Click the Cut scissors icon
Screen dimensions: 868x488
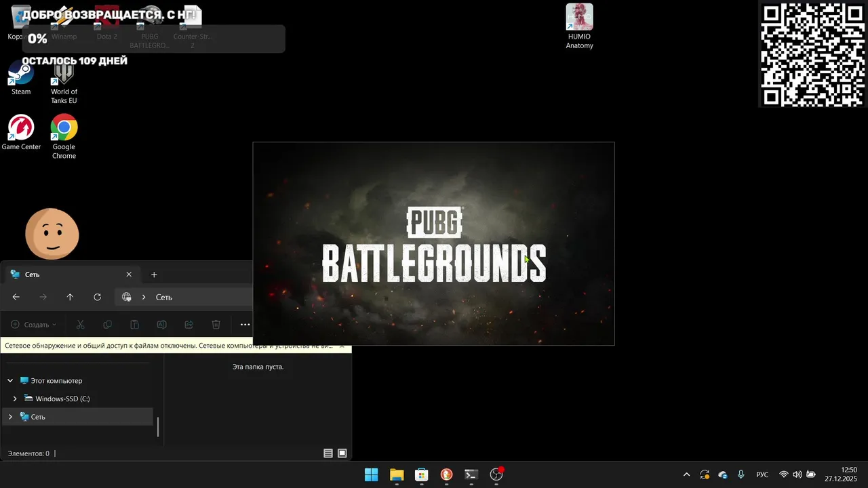tap(80, 325)
